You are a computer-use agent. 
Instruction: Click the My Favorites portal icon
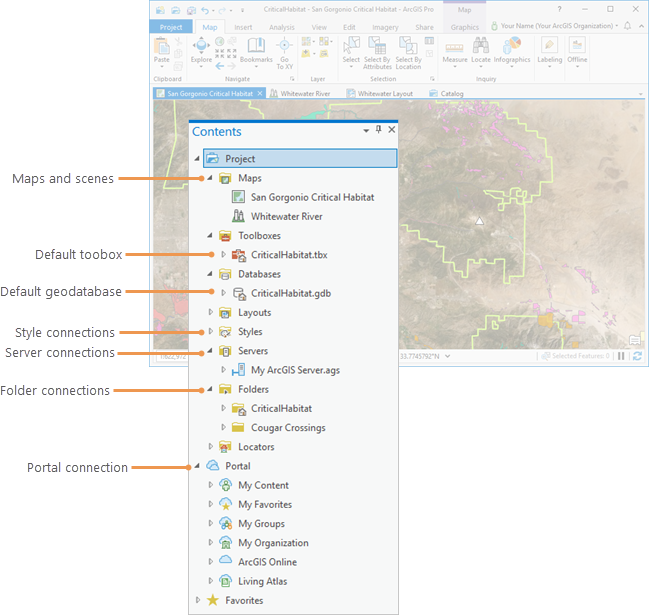pyautogui.click(x=225, y=504)
